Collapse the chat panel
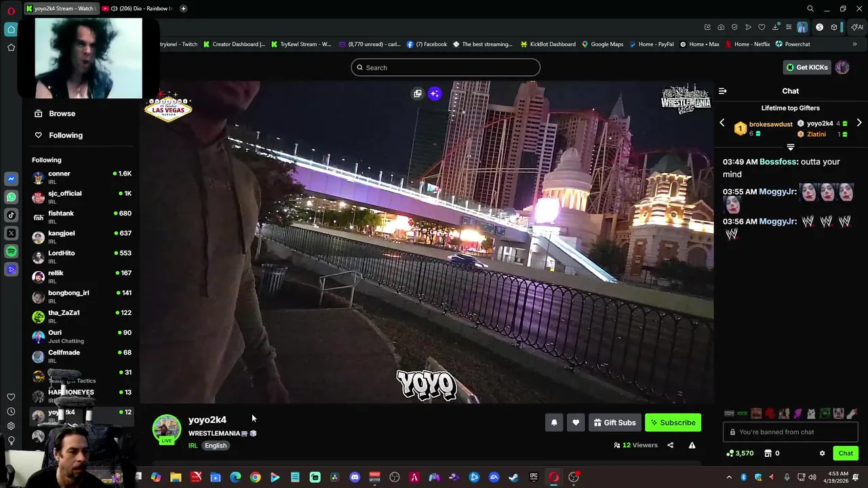 pyautogui.click(x=723, y=91)
